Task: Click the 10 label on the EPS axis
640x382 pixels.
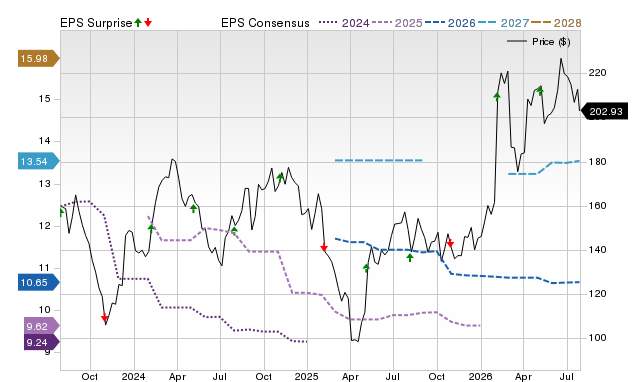Action: click(x=44, y=310)
